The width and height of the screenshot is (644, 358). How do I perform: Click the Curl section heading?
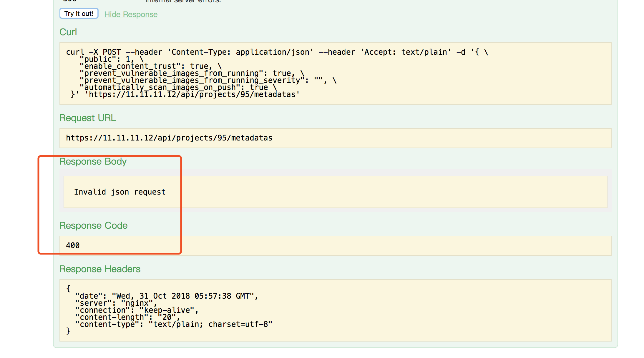(x=68, y=32)
